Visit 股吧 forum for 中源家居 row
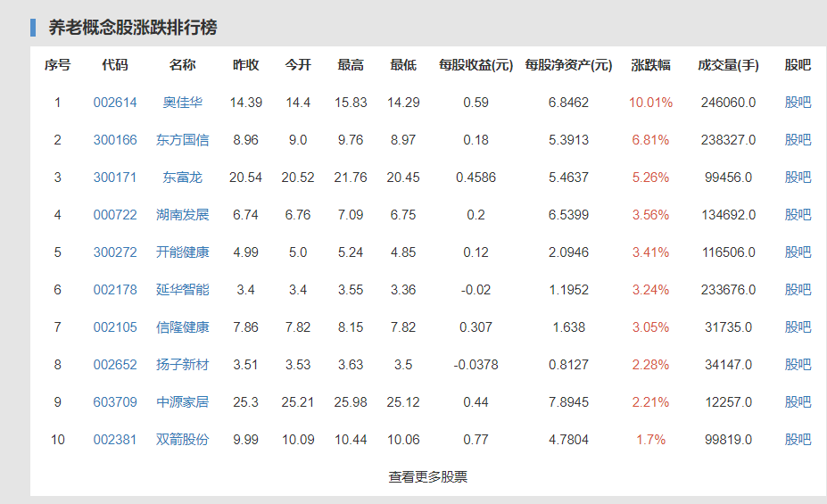The image size is (827, 504). point(798,401)
